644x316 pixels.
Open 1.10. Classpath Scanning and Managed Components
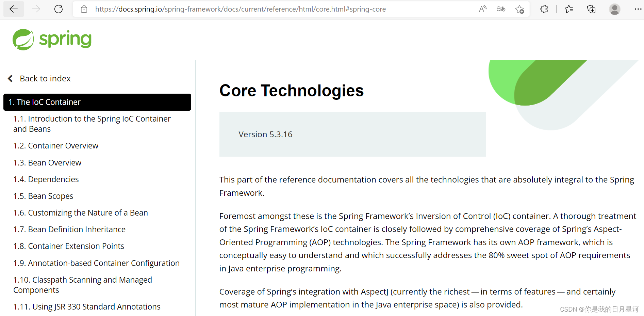(x=83, y=285)
